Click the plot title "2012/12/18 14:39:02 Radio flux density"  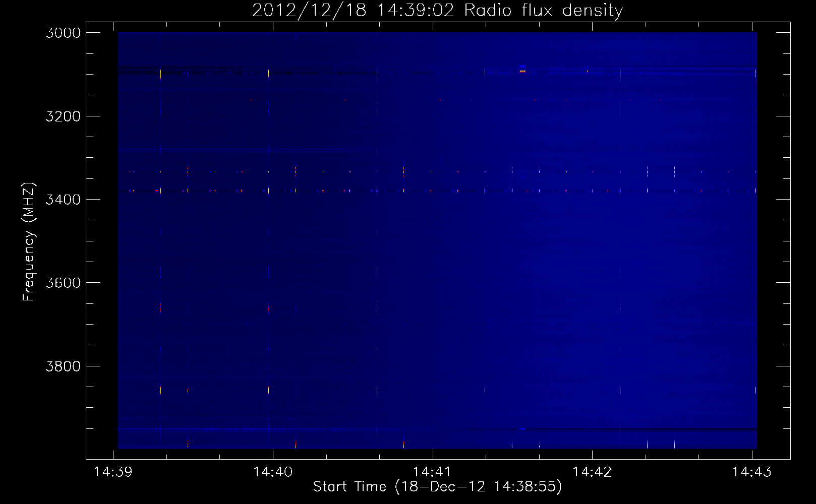click(x=437, y=10)
